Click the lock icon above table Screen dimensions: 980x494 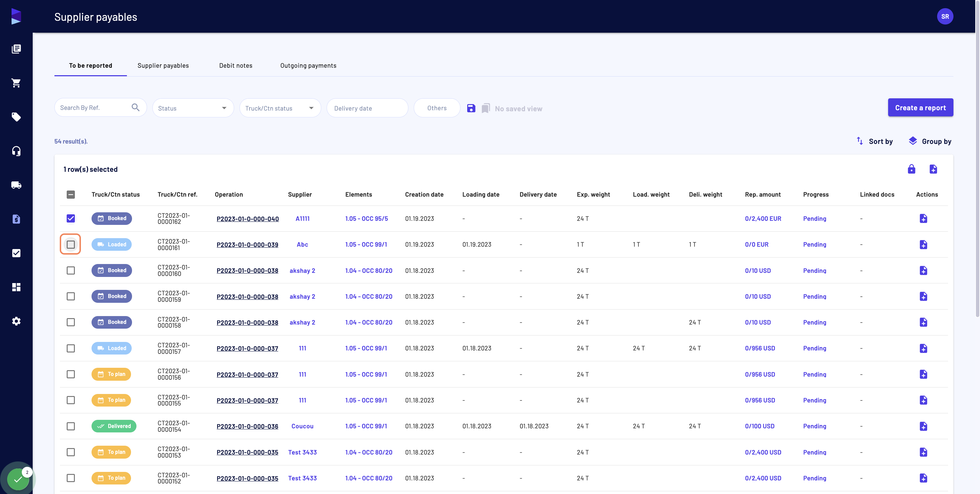click(x=912, y=169)
